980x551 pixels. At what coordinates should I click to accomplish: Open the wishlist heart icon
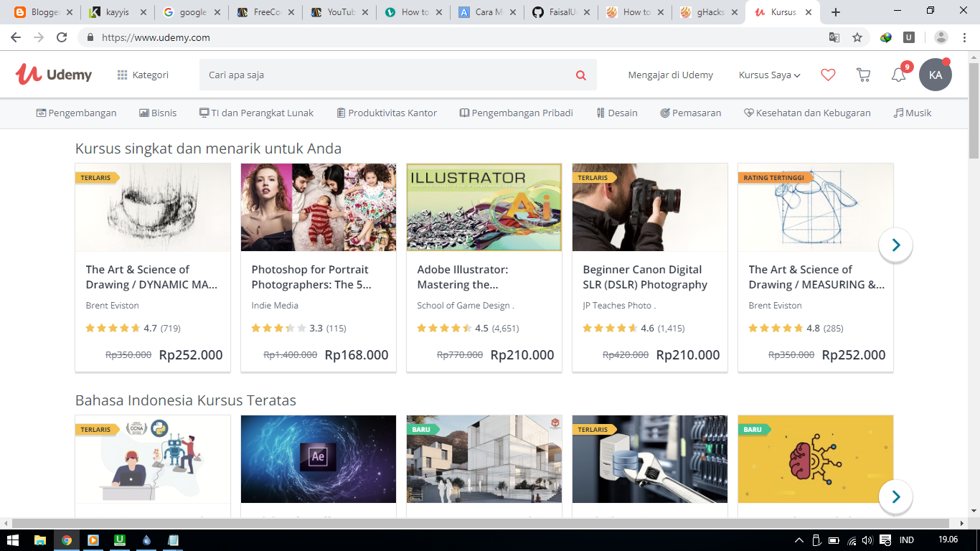click(828, 75)
